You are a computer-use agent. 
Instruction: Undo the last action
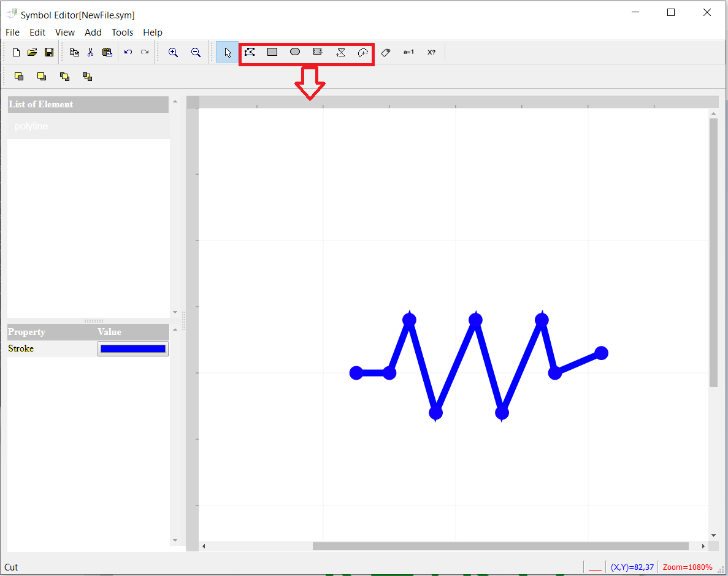128,53
